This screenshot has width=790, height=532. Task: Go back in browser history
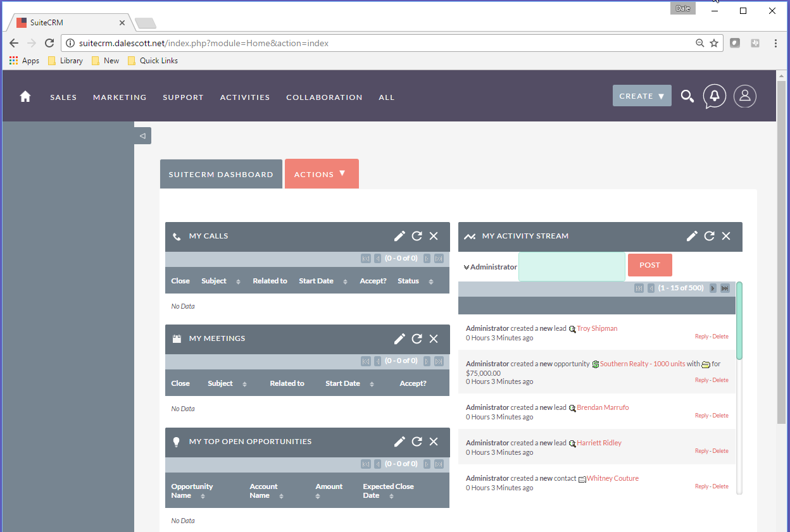tap(14, 43)
